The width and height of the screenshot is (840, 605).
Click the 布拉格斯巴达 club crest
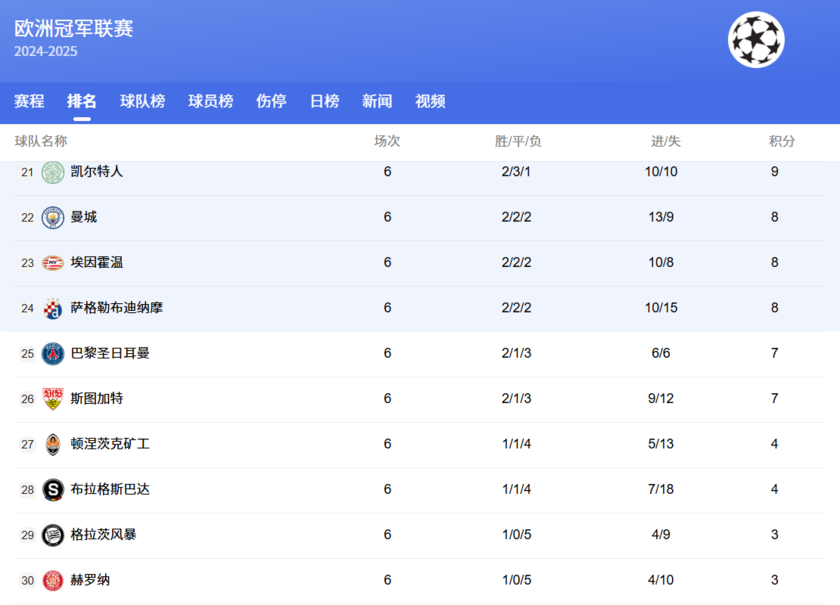coord(51,489)
